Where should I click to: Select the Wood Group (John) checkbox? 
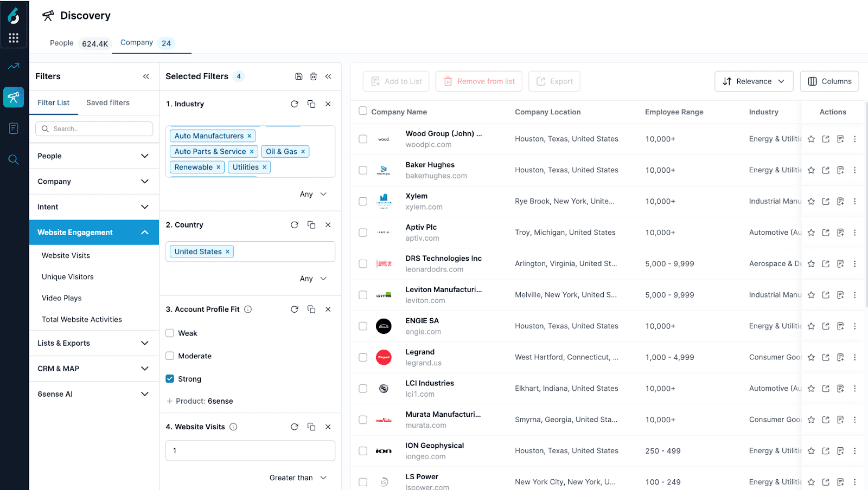pyautogui.click(x=363, y=139)
